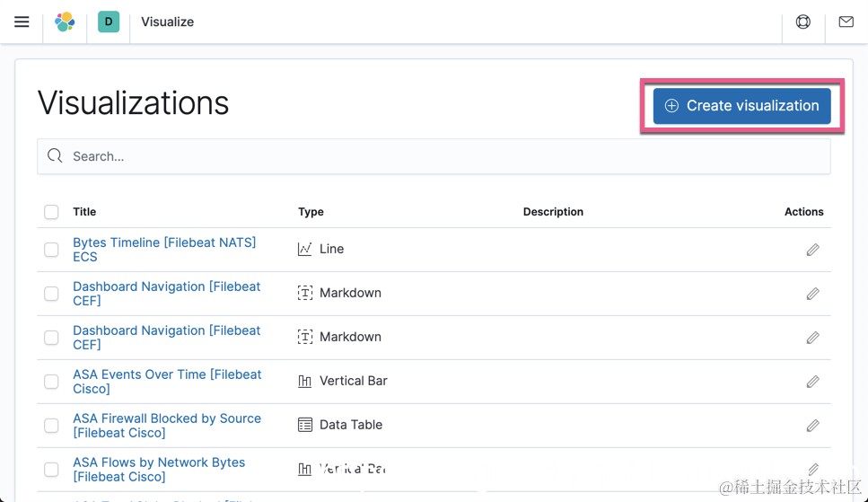Edit ASA Firewall Blocked by Source pencil
The width and height of the screenshot is (868, 502).
tap(812, 426)
